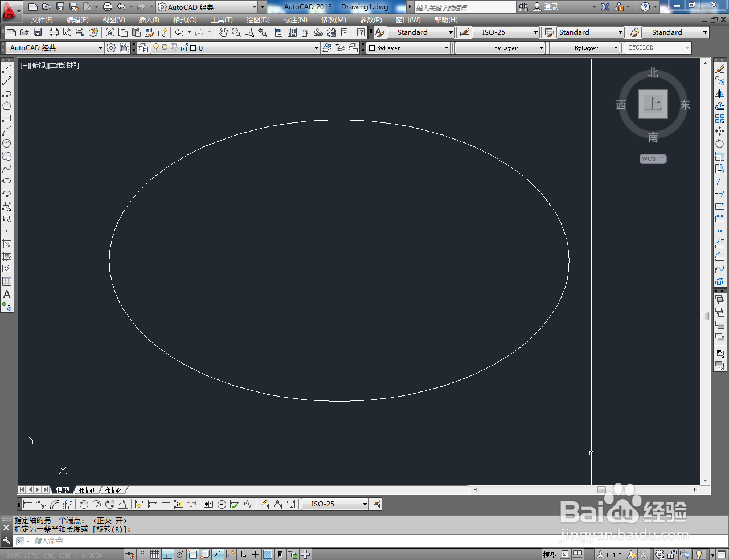The width and height of the screenshot is (729, 560).
Task: Open the annotation scale 1:1 dropdown
Action: [609, 554]
